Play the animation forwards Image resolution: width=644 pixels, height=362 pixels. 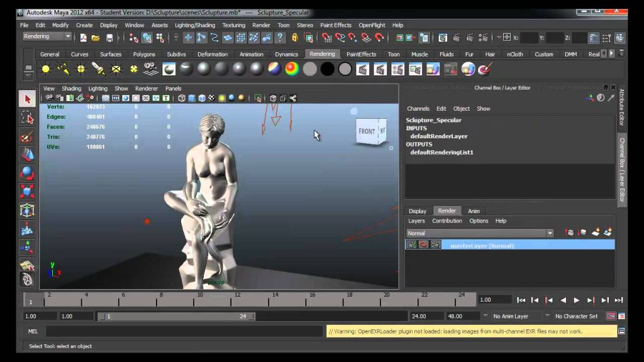point(576,300)
